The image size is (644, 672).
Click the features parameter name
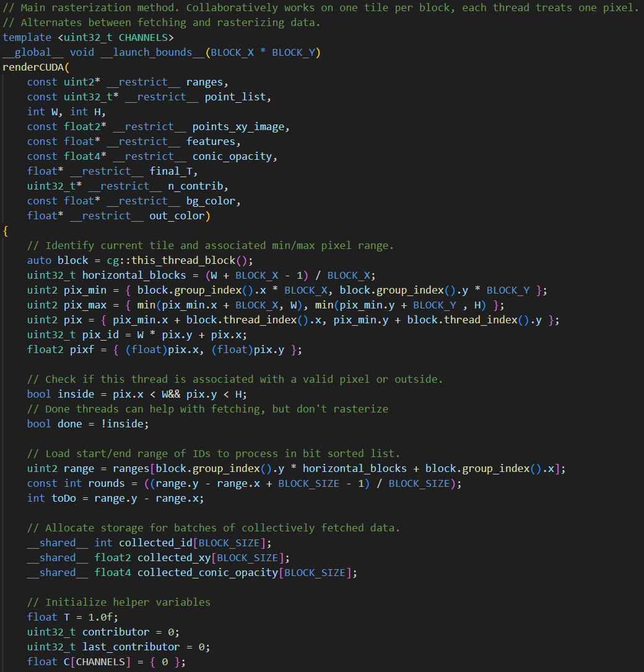coord(211,141)
